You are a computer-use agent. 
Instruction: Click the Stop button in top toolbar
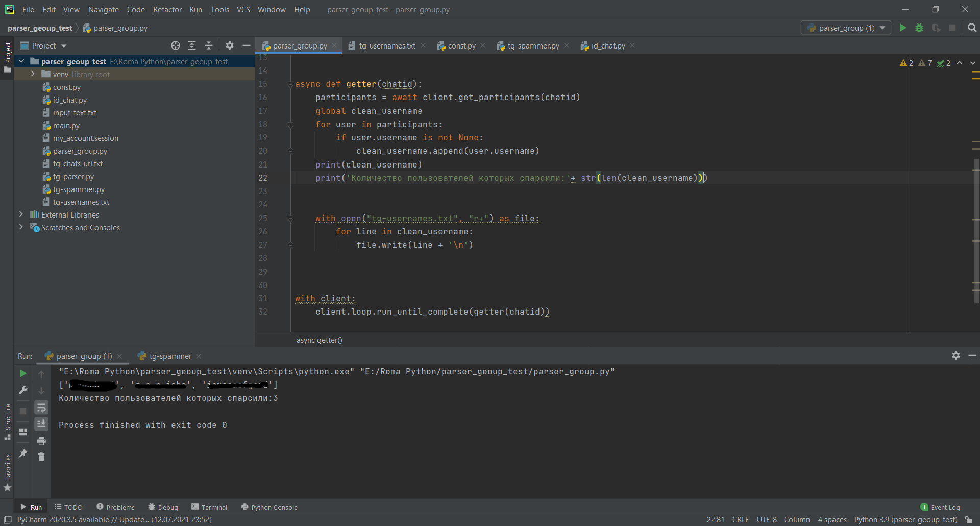coord(952,28)
